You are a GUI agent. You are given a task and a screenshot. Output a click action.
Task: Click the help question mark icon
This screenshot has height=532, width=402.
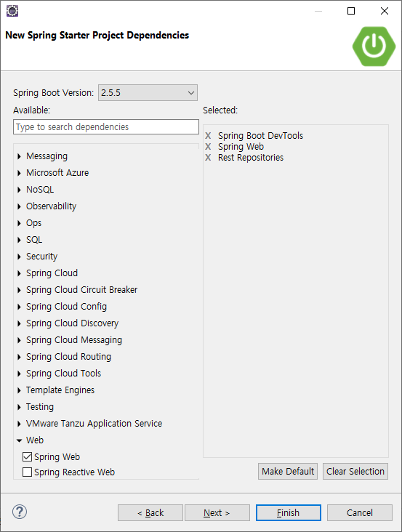click(20, 512)
